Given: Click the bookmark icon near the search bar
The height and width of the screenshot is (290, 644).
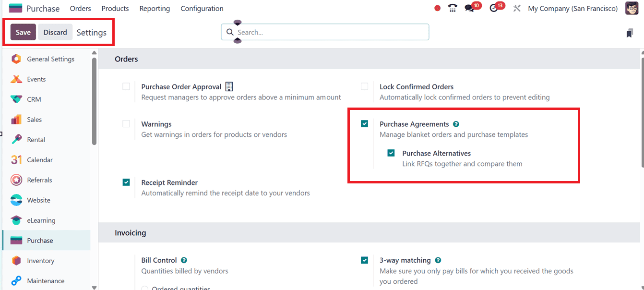Looking at the screenshot, I should 630,32.
